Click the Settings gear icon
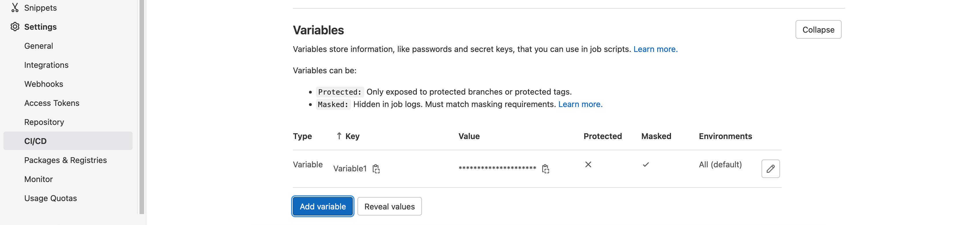The height and width of the screenshot is (225, 980). point(15,27)
